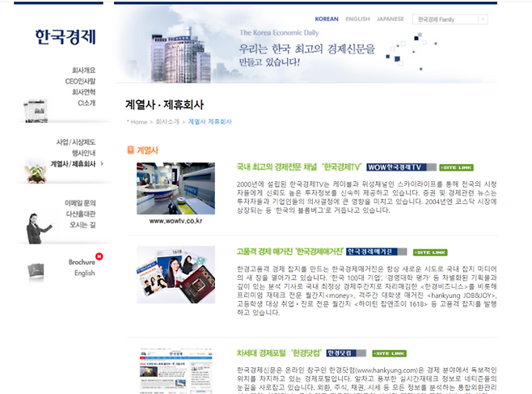Open 행사안내 in the sidebar

pyautogui.click(x=83, y=153)
